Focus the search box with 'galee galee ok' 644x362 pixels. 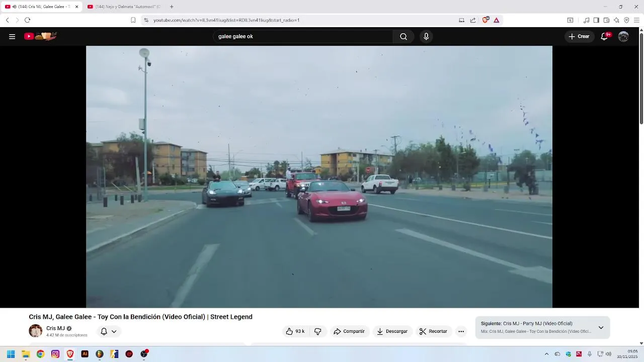coord(303,36)
